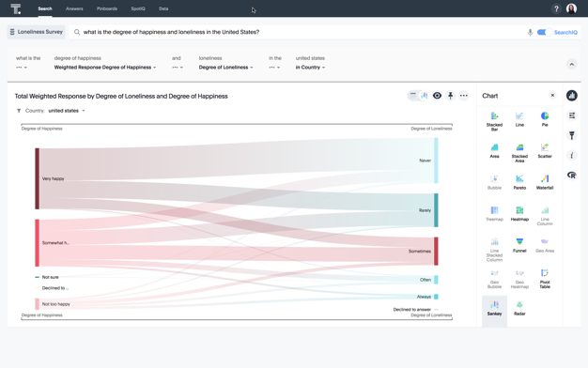Expand the 'in the' token dropdown
The image size is (588, 368).
click(274, 68)
